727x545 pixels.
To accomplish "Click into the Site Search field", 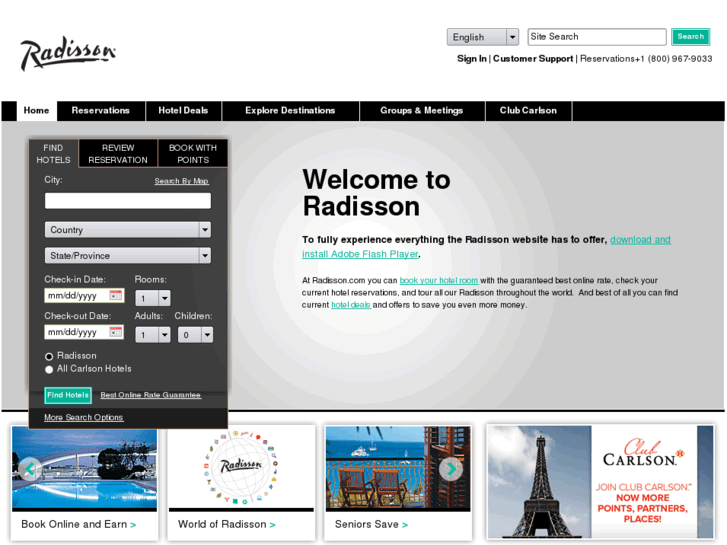I will point(597,37).
